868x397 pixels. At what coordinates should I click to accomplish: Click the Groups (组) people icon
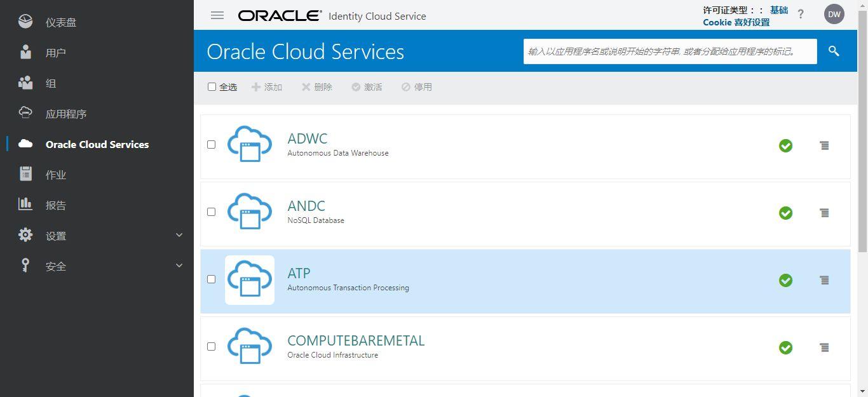25,83
